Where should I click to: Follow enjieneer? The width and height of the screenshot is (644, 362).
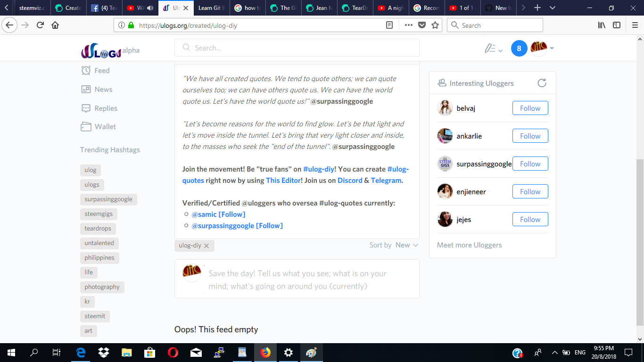coord(530,192)
